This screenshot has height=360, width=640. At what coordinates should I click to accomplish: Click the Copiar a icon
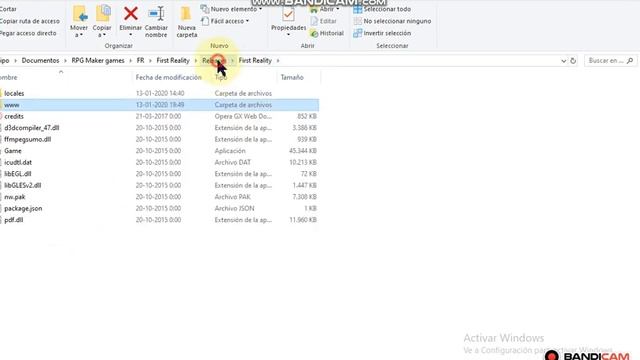(x=103, y=13)
